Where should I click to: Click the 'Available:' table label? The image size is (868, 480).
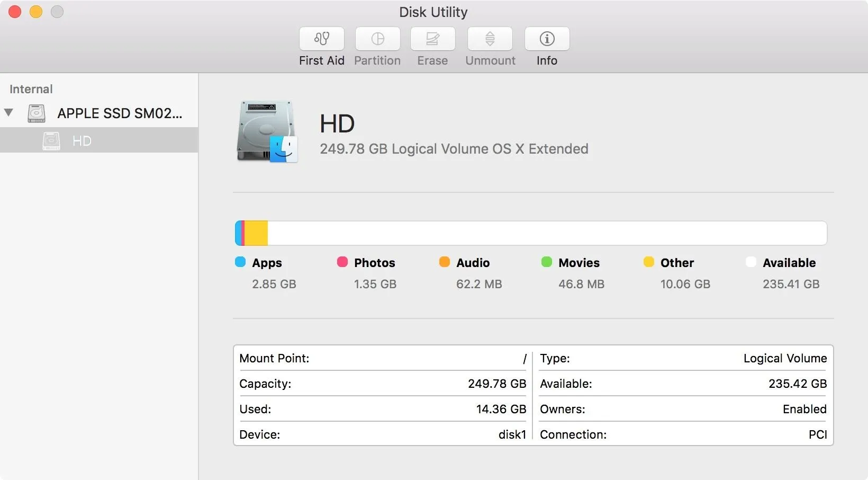pyautogui.click(x=566, y=384)
